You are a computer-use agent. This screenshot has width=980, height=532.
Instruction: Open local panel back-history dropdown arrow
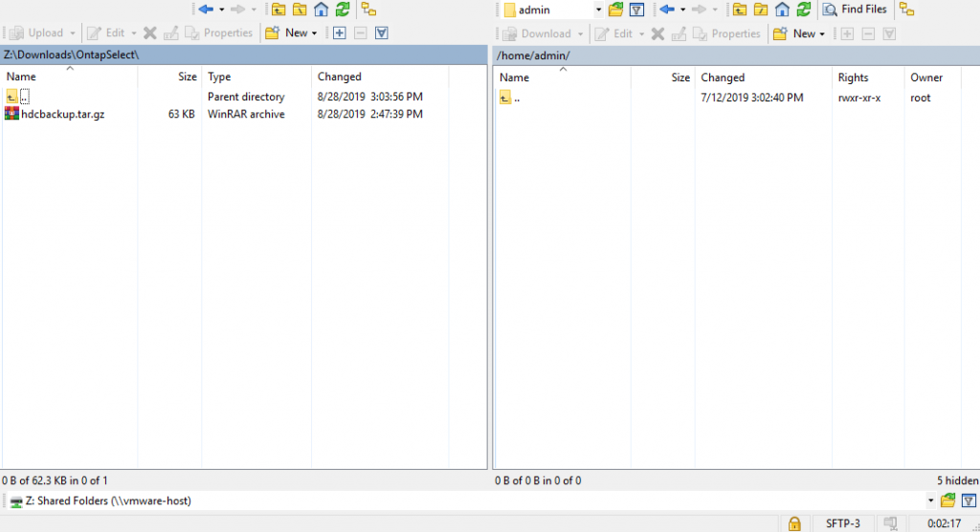click(x=221, y=10)
